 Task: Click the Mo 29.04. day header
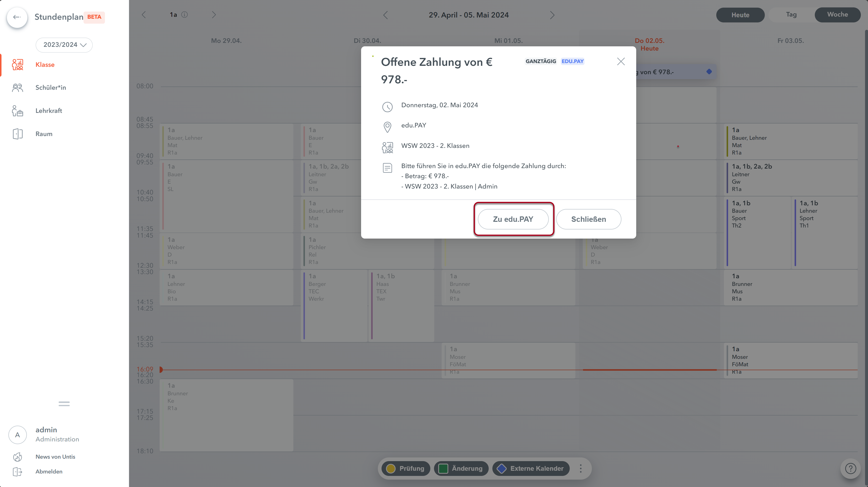226,41
